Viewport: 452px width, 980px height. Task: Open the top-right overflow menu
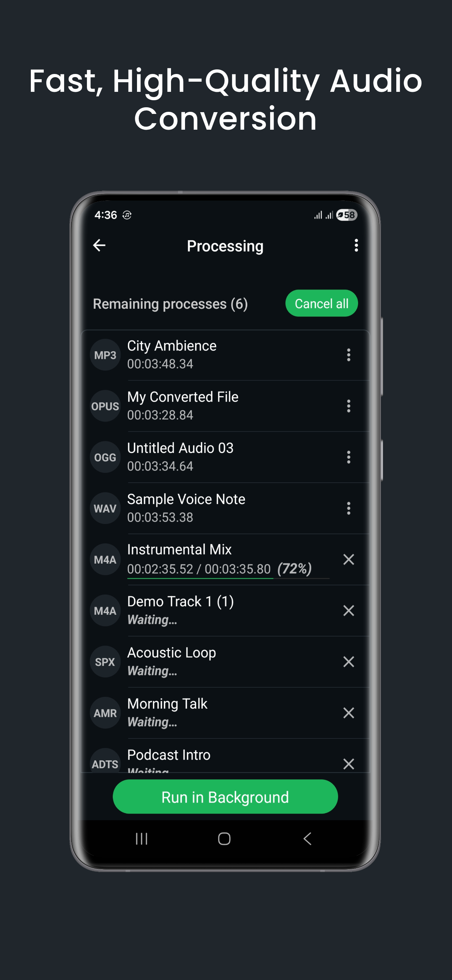[x=356, y=246]
